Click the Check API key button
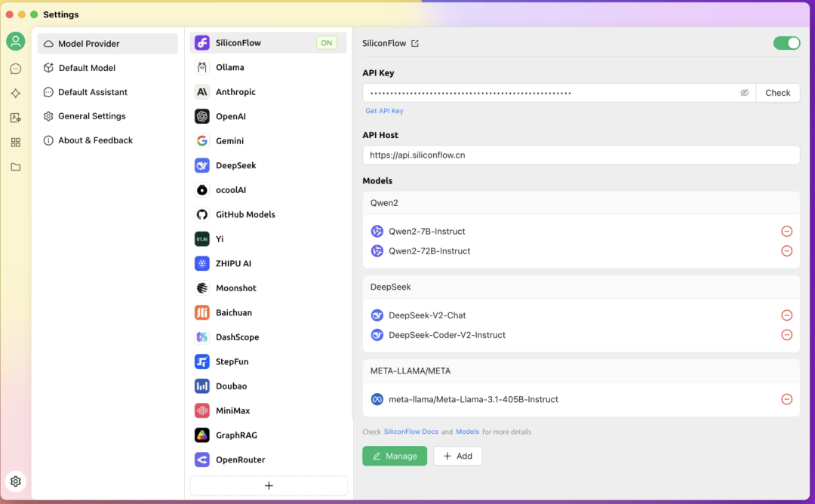The width and height of the screenshot is (815, 504). (777, 93)
